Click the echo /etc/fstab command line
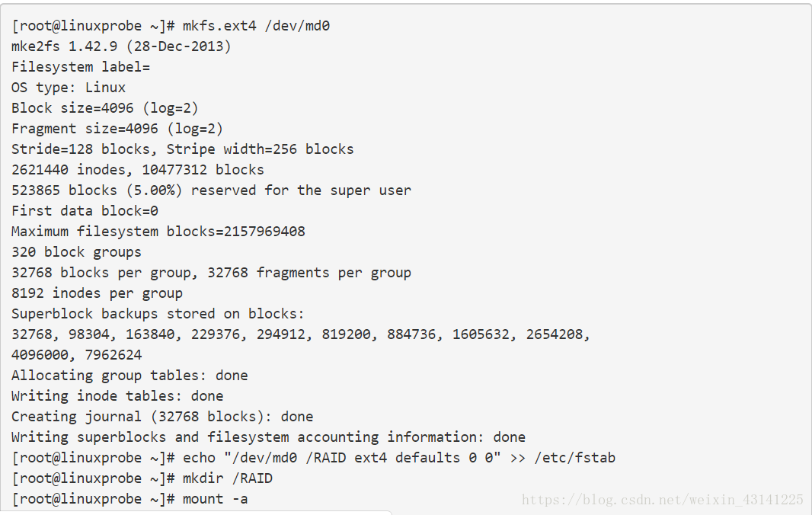The width and height of the screenshot is (812, 515). pos(313,458)
